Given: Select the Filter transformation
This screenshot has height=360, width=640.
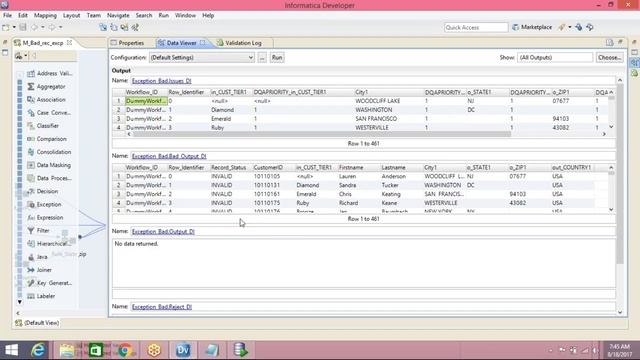Looking at the screenshot, I should (x=38, y=231).
